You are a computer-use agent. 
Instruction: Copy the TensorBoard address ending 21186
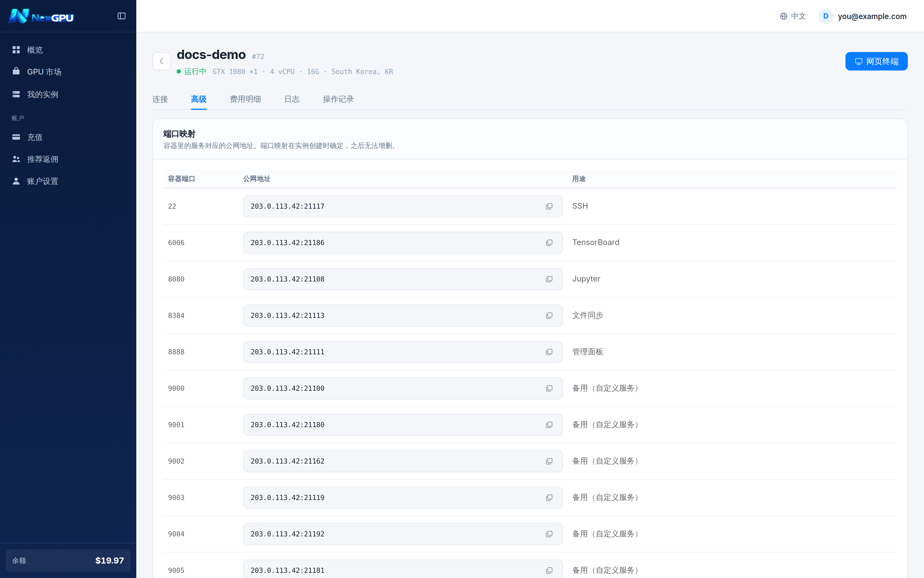click(549, 243)
